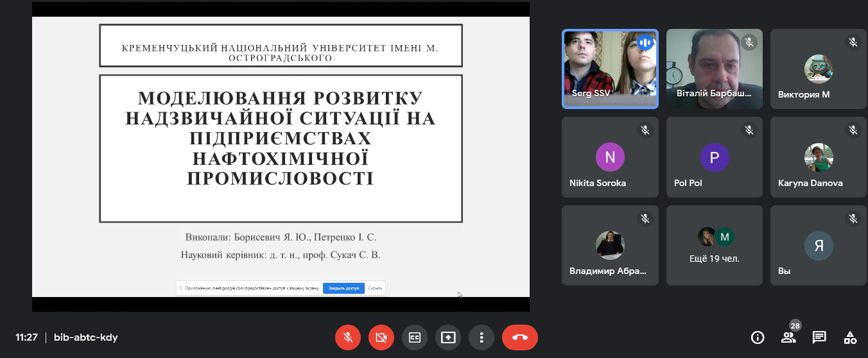This screenshot has width=868, height=358.
Task: Click the 'Науковий керівник' line on slide
Action: (x=281, y=255)
